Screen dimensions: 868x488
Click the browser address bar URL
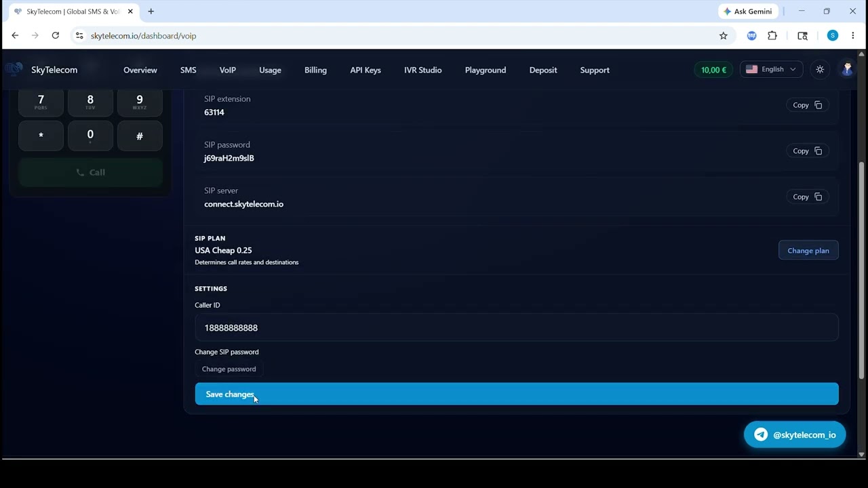coord(144,36)
